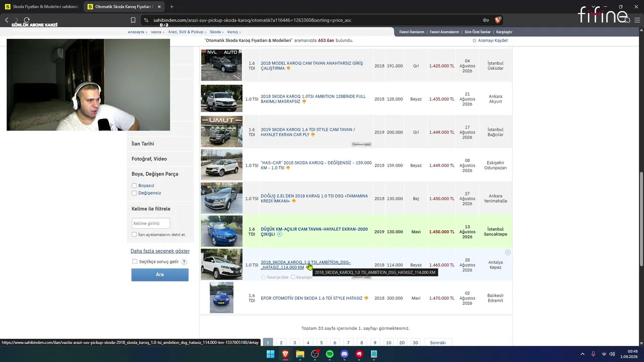Check Karşılaştır box on 114.000 KM listing
This screenshot has height=362, width=644.
293,277
